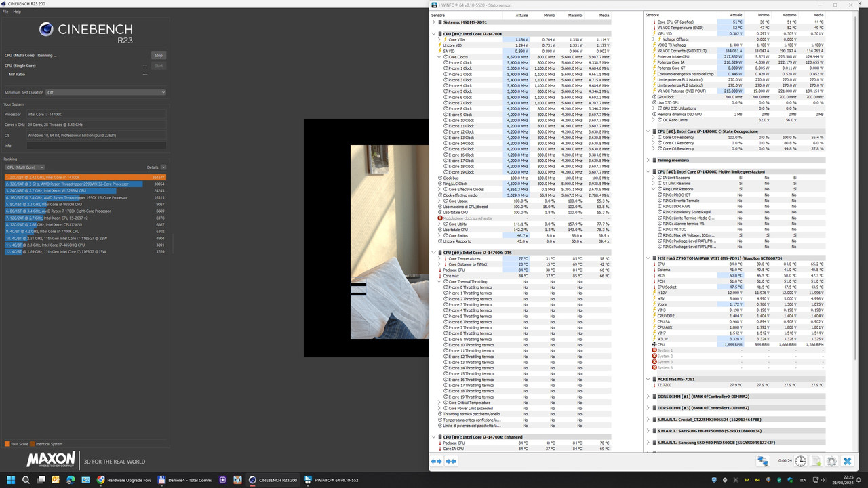Click the error indicator beside System 3

(654, 361)
